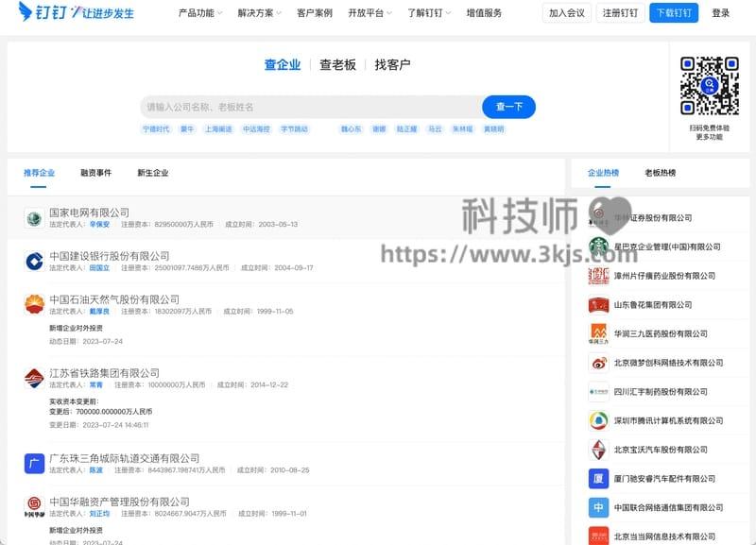Click the 注册钉钉 button
This screenshot has height=545, width=756.
pos(620,13)
